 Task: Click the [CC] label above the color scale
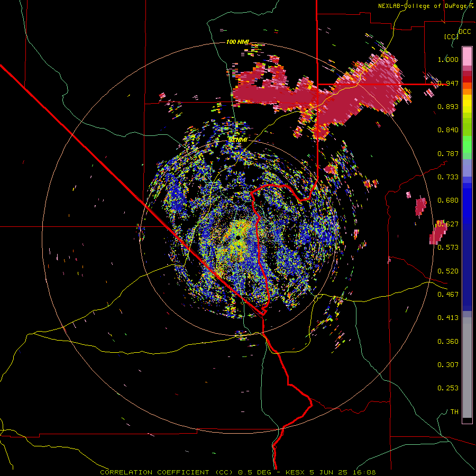[451, 36]
